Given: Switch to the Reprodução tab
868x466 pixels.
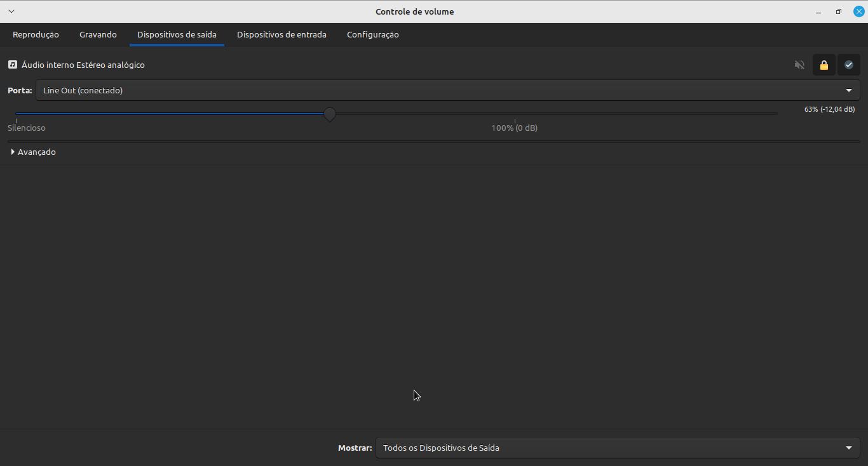Looking at the screenshot, I should pyautogui.click(x=36, y=35).
